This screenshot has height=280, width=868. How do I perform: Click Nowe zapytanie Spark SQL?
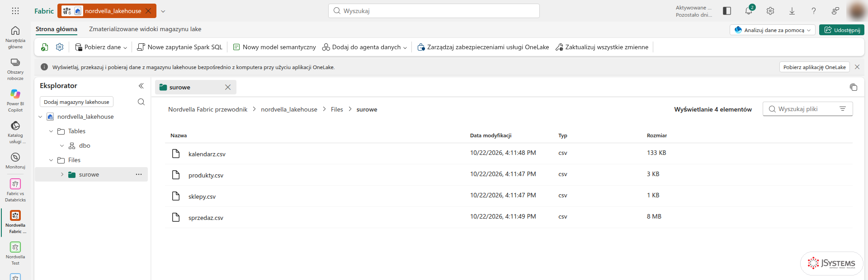point(179,47)
